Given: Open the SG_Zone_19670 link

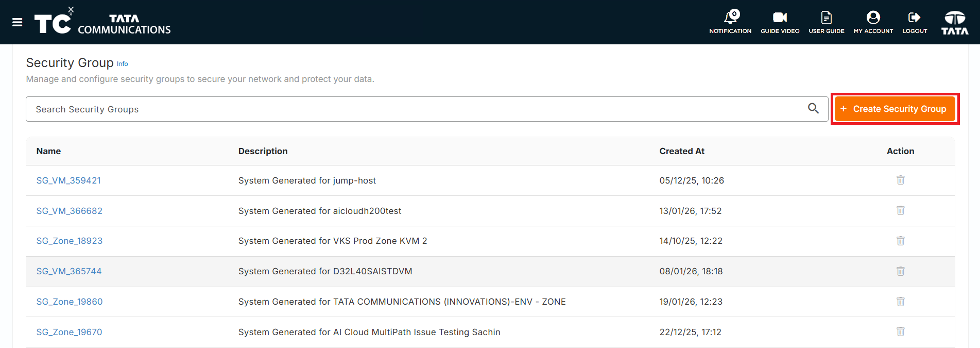Looking at the screenshot, I should click(69, 332).
